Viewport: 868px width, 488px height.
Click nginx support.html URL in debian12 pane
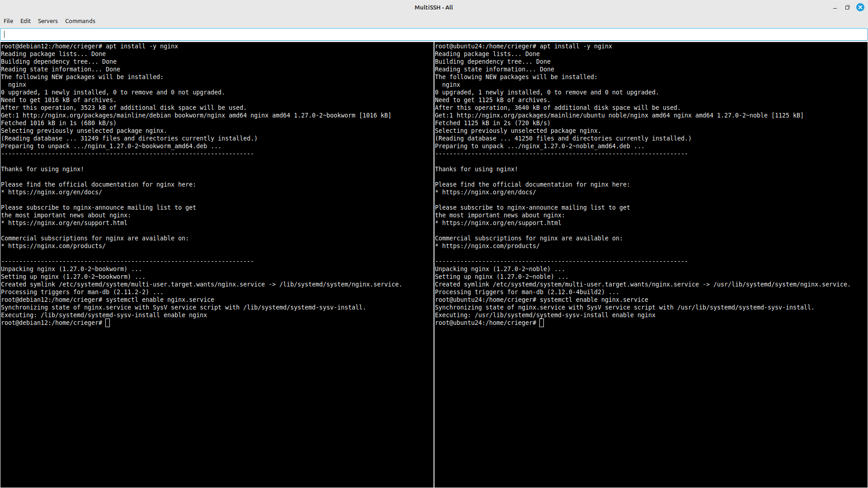click(x=68, y=223)
